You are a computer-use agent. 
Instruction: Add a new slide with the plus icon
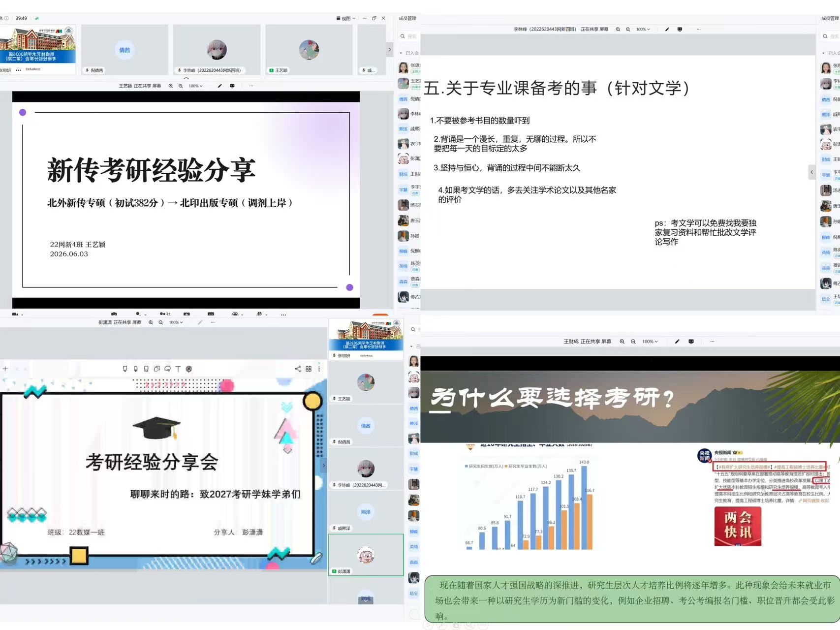click(5, 369)
